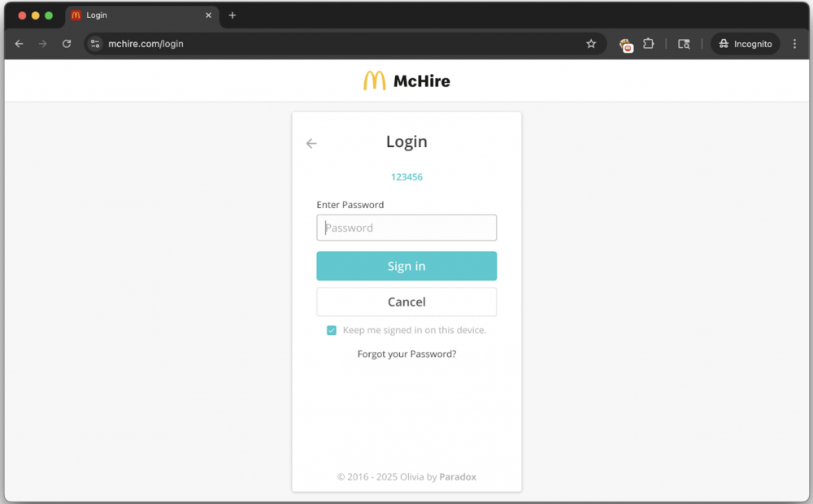Viewport: 813px width, 504px height.
Task: Select the Login browser tab
Action: (142, 15)
